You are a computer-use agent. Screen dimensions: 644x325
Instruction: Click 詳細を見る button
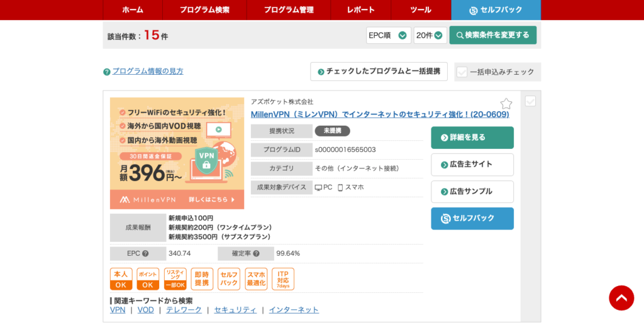tap(472, 138)
